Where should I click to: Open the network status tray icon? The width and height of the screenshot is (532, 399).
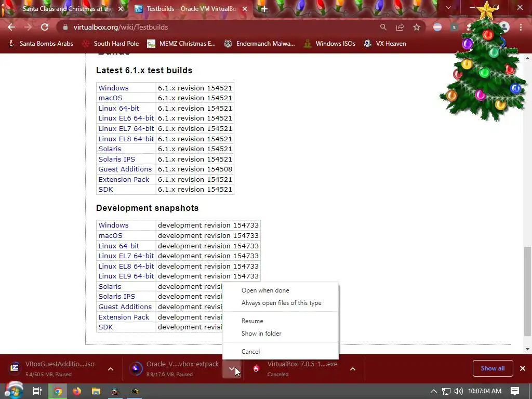coord(446,392)
